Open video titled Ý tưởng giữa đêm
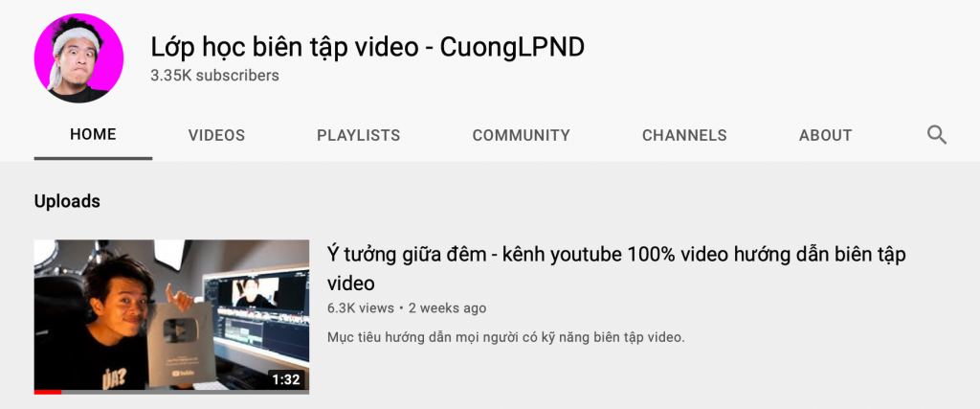Screen dimensions: 980x409 click(x=616, y=269)
